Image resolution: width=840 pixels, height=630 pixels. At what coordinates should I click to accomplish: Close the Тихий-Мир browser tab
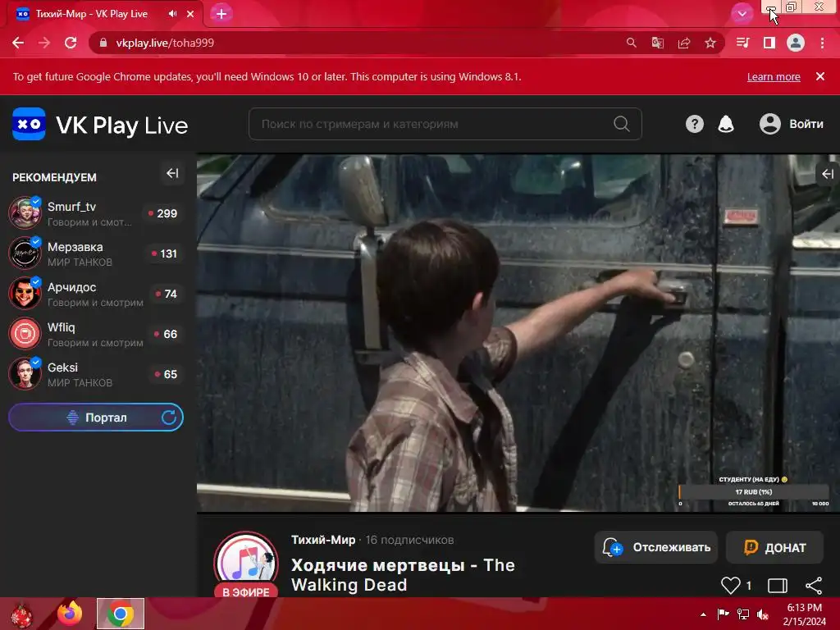point(190,14)
